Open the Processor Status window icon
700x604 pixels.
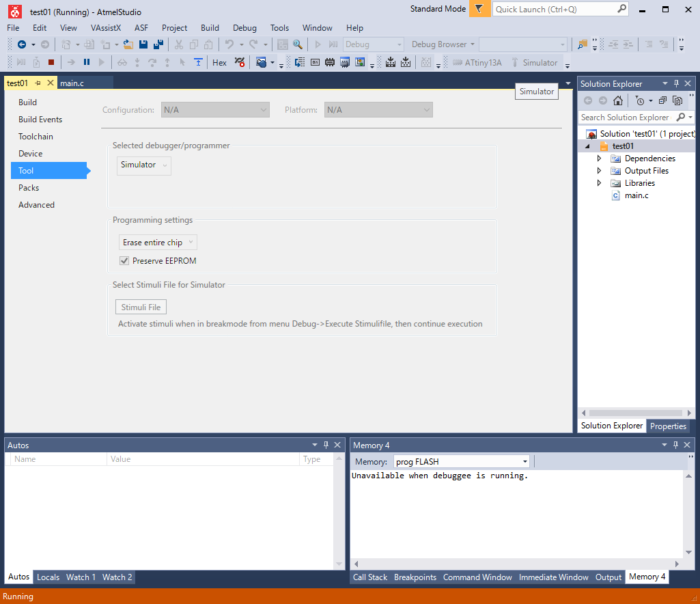[x=345, y=63]
